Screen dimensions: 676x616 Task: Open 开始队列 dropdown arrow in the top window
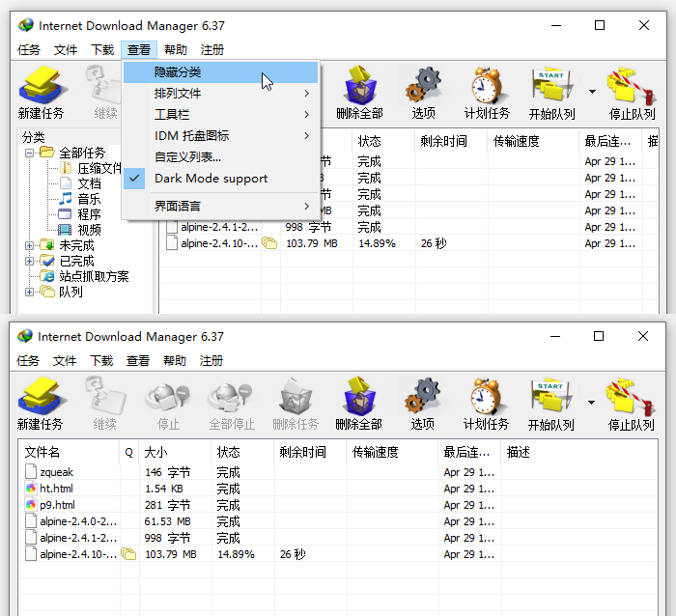coord(592,92)
